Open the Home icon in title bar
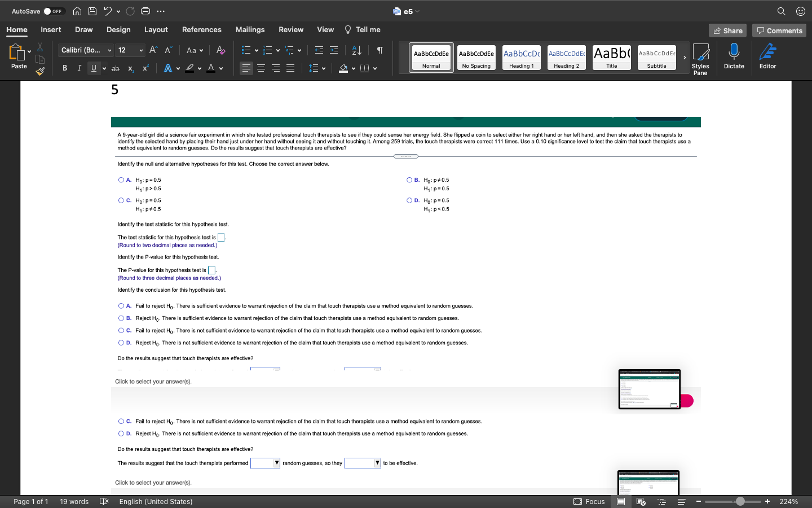 click(x=77, y=11)
